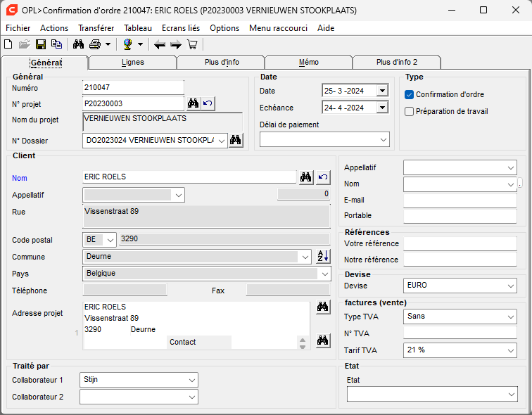The height and width of the screenshot is (415, 532).
Task: Open the Fichier menu
Action: [18, 28]
